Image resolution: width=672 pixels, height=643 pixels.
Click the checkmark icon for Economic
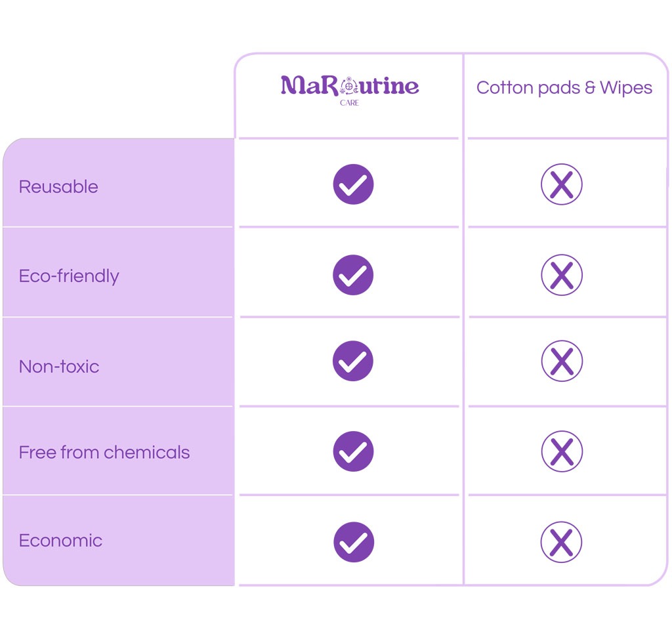[x=353, y=542]
